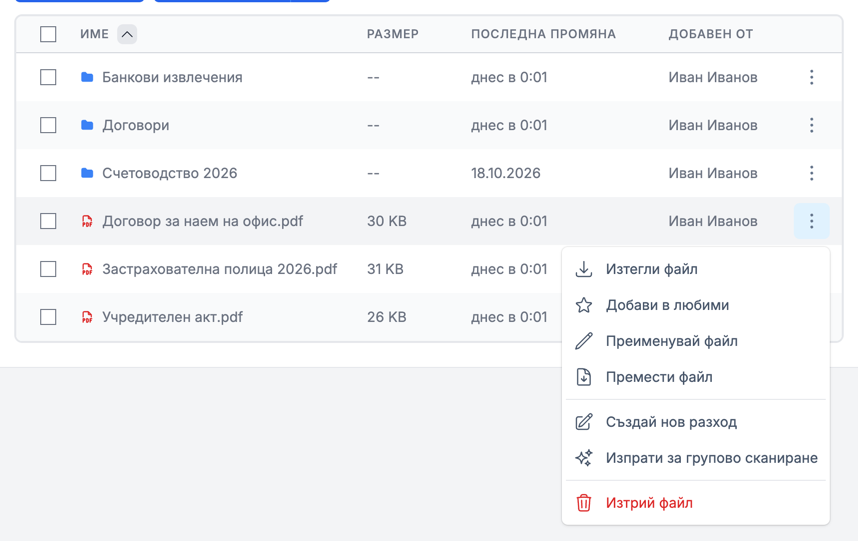Click the blue folder icon of Банкови извлечения
Image resolution: width=858 pixels, height=541 pixels.
point(87,77)
